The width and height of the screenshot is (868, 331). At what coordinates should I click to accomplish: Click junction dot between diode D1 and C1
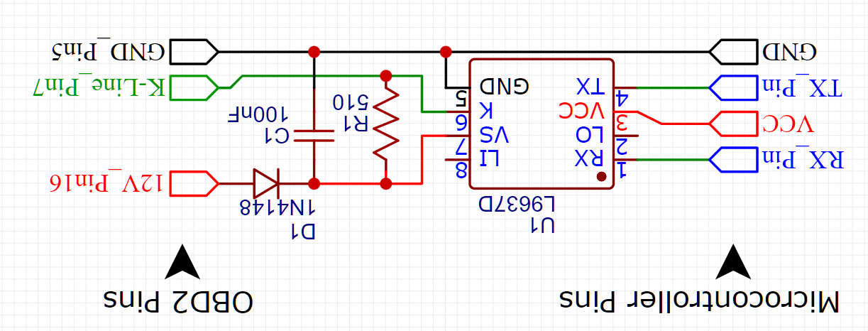314,183
